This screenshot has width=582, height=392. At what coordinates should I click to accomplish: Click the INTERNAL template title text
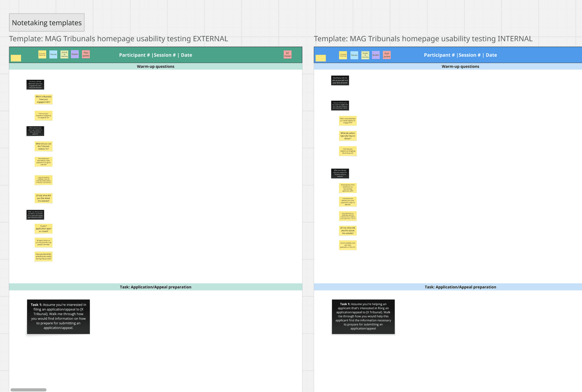click(423, 39)
